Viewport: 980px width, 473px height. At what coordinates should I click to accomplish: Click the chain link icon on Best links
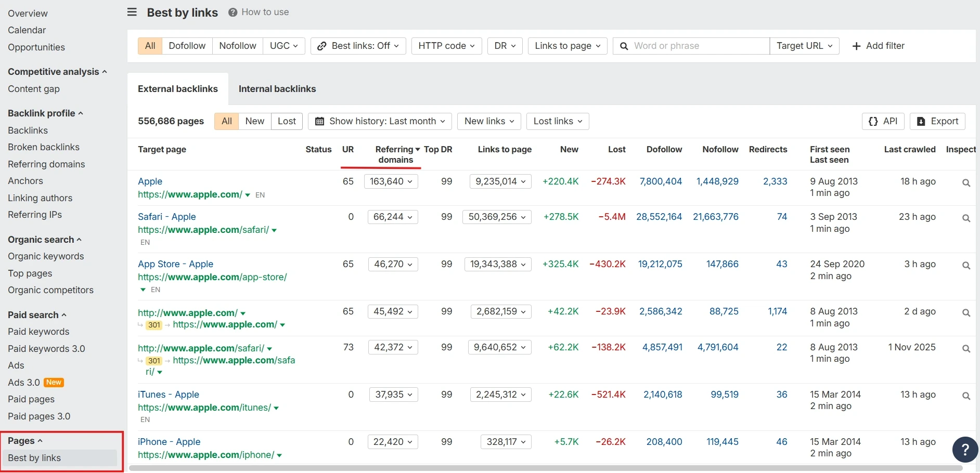click(323, 46)
